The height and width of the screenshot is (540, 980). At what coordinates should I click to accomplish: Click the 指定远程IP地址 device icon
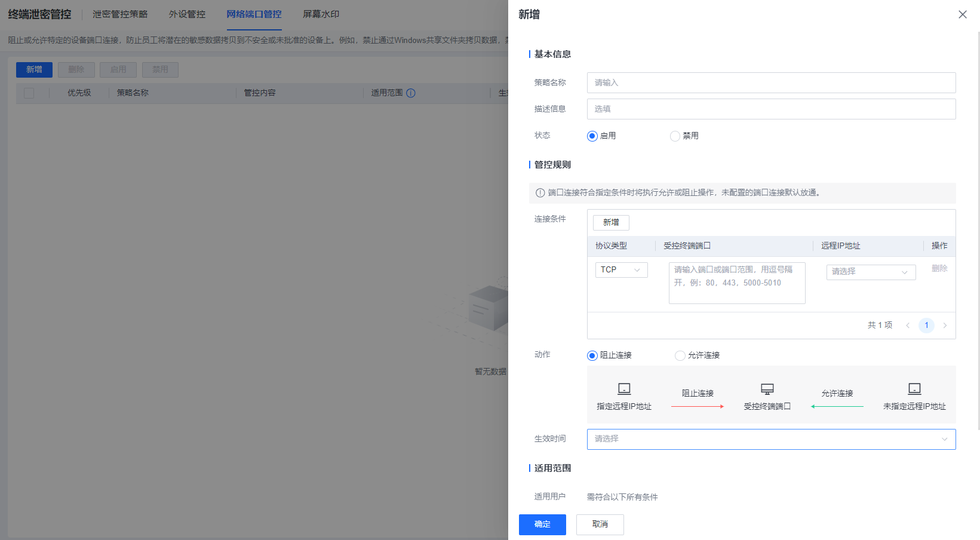pyautogui.click(x=624, y=389)
